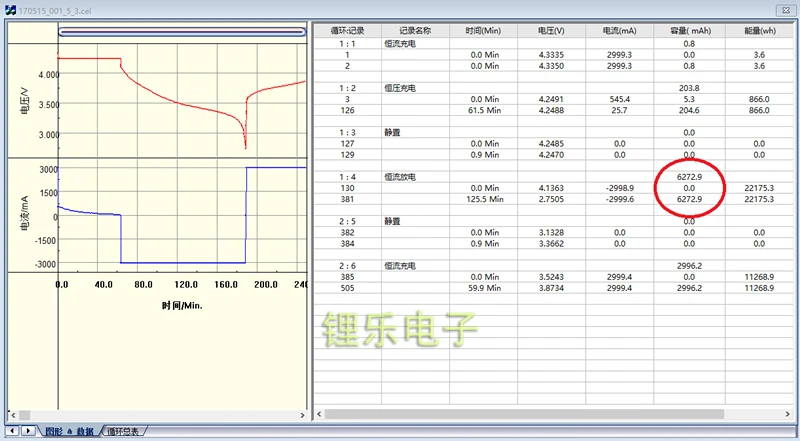Click the current cell 25.7
Image resolution: width=800 pixels, height=441 pixels.
pos(619,110)
